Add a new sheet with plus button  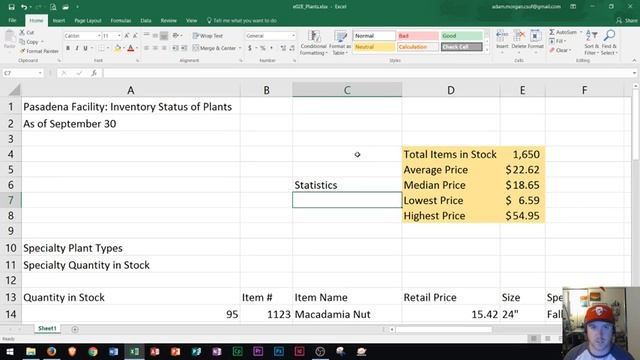[75, 329]
